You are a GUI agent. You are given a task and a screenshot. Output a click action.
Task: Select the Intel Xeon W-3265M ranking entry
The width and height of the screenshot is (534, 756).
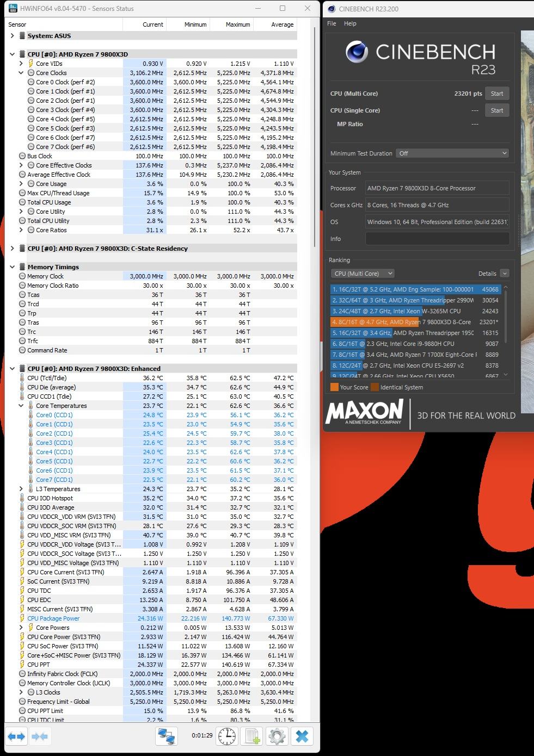[x=415, y=311]
